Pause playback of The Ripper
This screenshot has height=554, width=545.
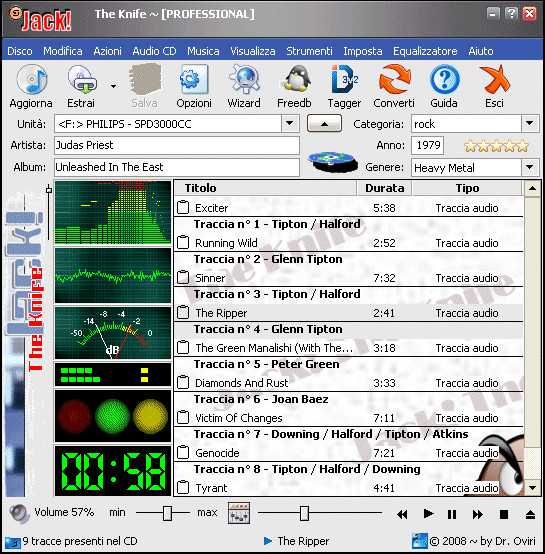[452, 514]
